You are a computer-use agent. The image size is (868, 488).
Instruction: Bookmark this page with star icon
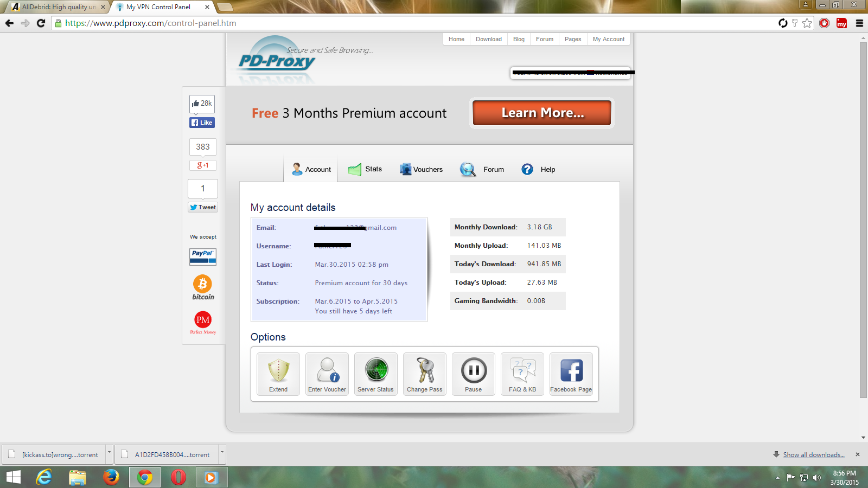pyautogui.click(x=807, y=23)
